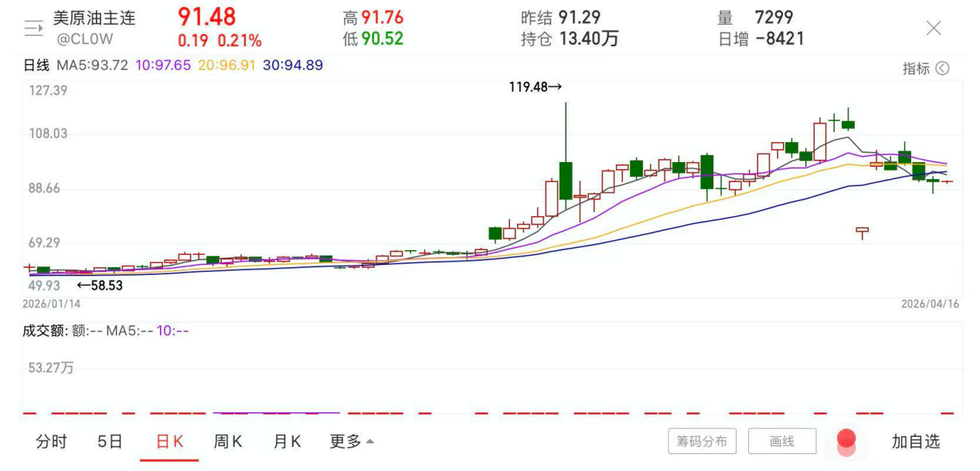The height and width of the screenshot is (471, 980).
Task: Click the 58.53 low price arrow label
Action: 100,285
